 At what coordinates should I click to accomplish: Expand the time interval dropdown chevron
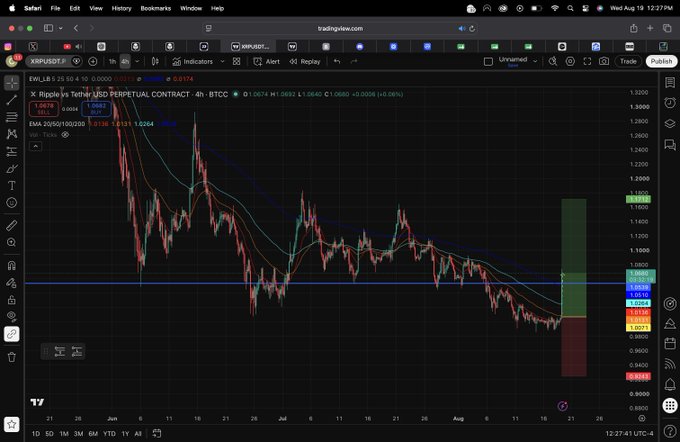click(x=137, y=62)
